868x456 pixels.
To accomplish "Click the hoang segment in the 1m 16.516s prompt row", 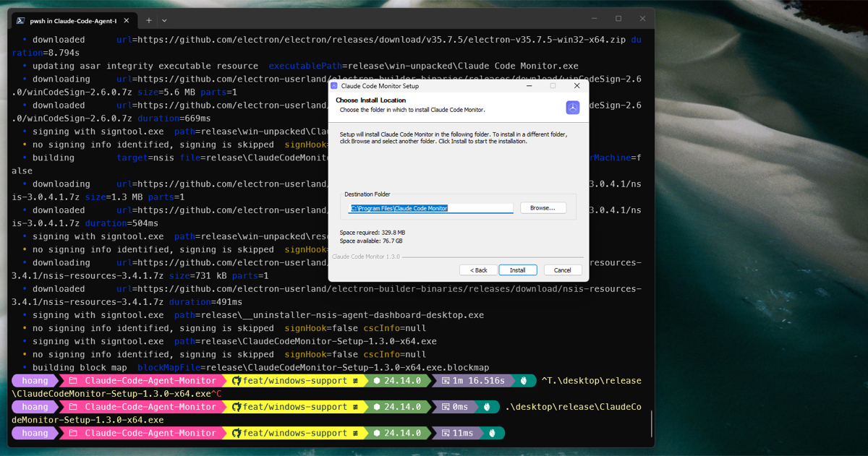I will point(35,381).
